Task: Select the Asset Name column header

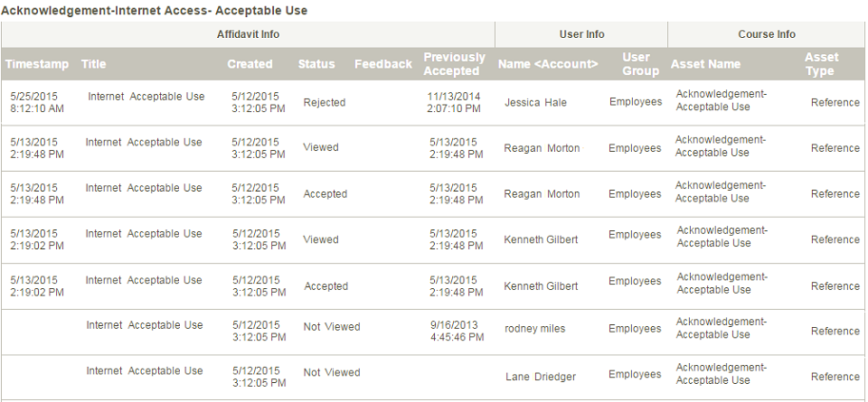Action: (x=705, y=64)
